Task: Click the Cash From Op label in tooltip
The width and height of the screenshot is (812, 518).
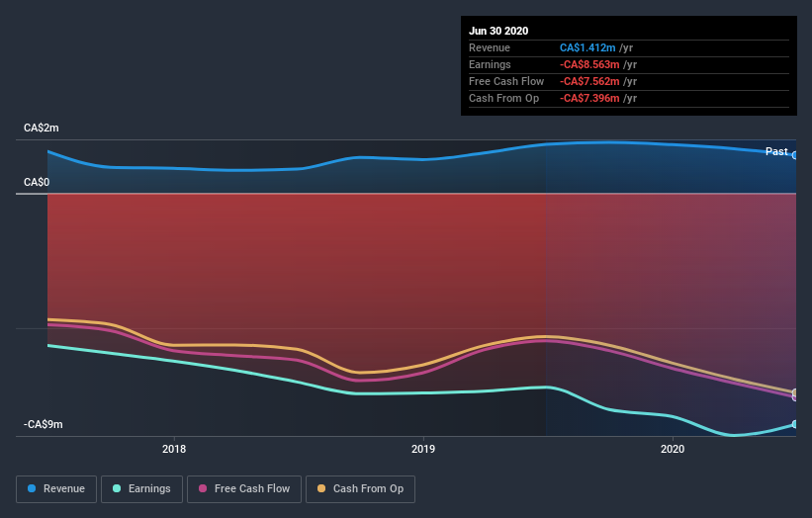Action: click(503, 98)
